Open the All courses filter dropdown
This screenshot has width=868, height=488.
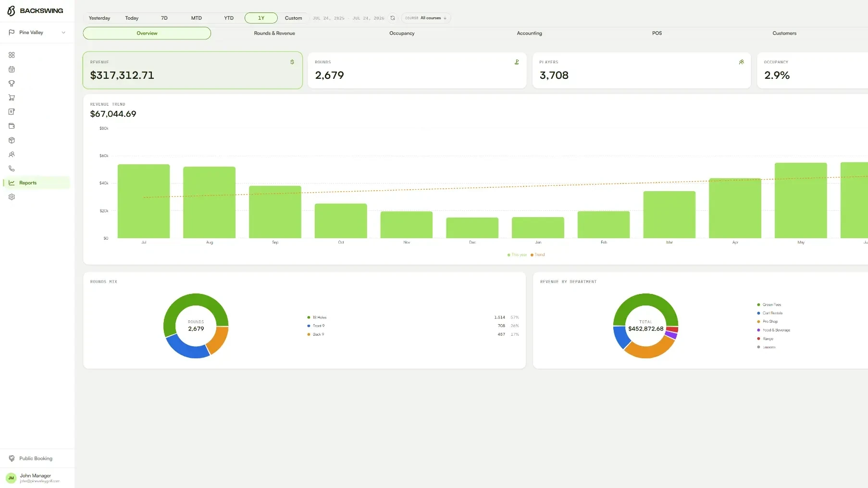pos(426,18)
